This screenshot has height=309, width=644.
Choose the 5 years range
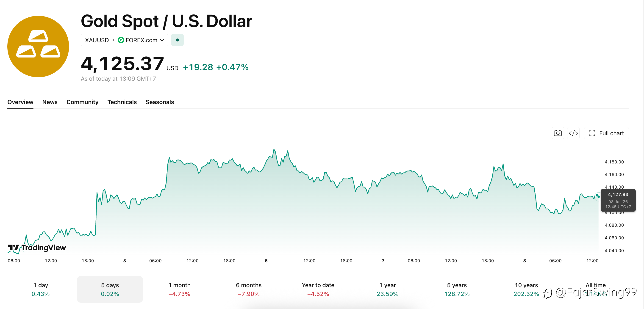point(457,289)
